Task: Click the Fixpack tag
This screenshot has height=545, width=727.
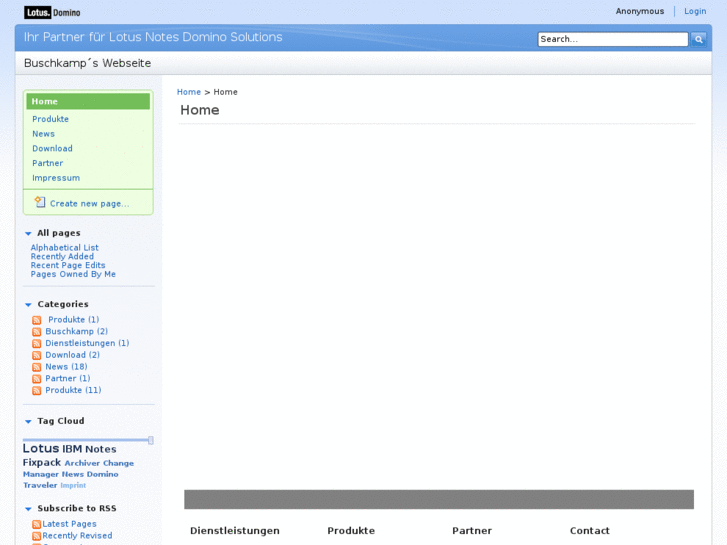Action: coord(42,462)
